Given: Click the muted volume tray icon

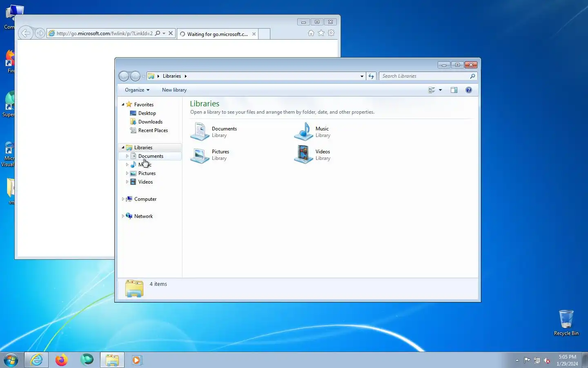Looking at the screenshot, I should (x=547, y=360).
